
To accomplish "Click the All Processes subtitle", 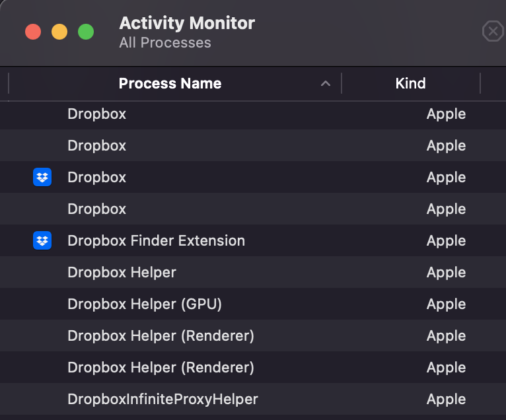I will tap(165, 43).
